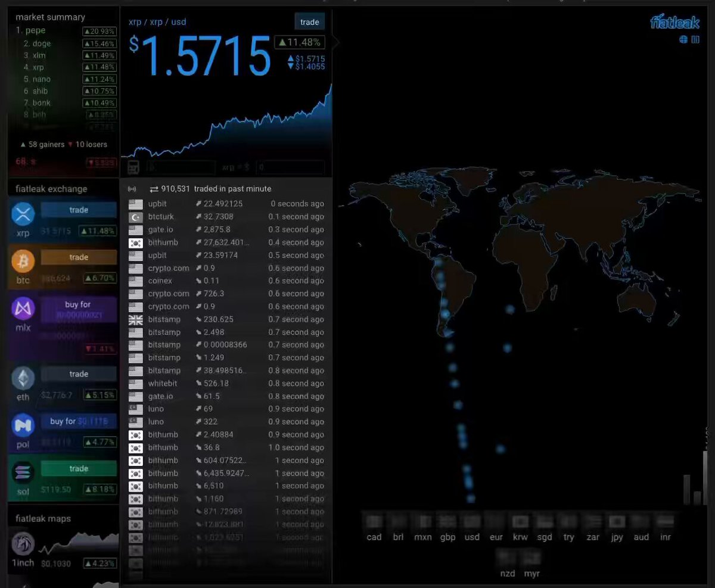Viewport: 715px width, 588px height.
Task: Toggle the usd currency flag filter
Action: pyautogui.click(x=472, y=522)
